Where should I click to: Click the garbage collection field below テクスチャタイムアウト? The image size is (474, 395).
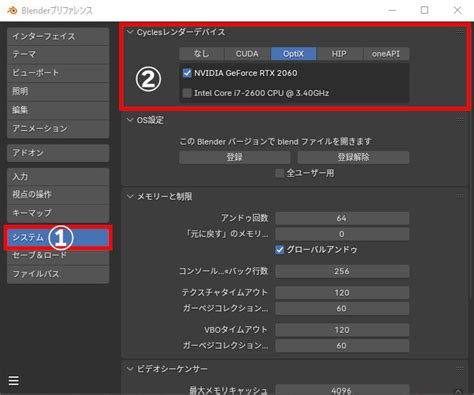click(x=342, y=308)
